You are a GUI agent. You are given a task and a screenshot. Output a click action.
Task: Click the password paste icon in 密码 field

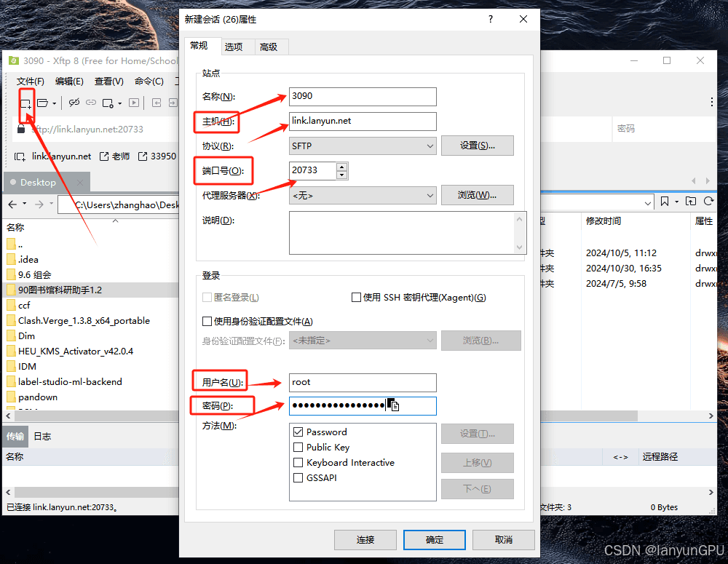point(394,405)
